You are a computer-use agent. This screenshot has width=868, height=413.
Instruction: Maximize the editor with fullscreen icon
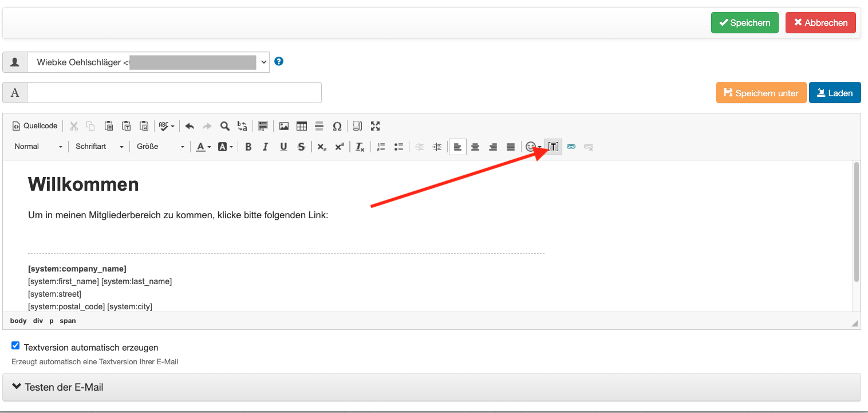(x=376, y=126)
